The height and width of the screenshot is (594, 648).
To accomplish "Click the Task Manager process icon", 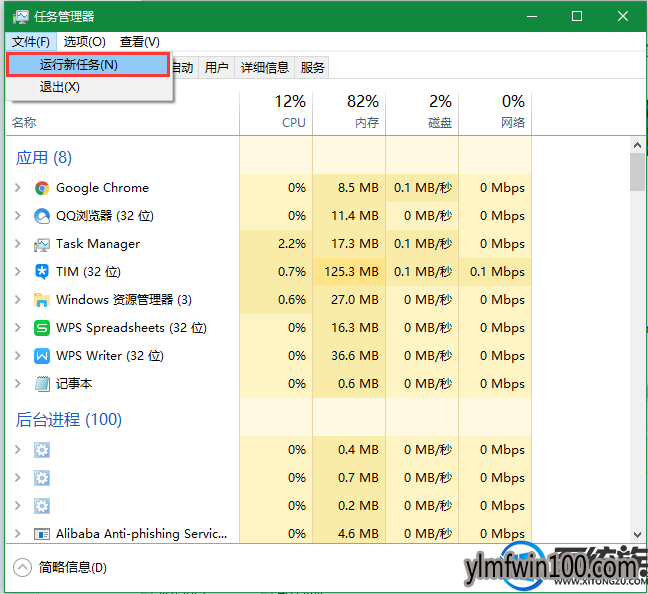I will coord(42,244).
